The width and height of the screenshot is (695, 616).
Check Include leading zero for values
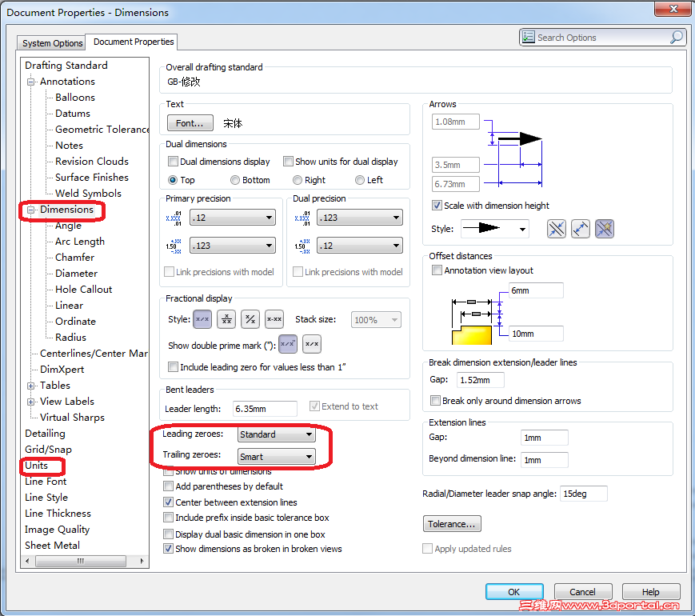(x=174, y=366)
